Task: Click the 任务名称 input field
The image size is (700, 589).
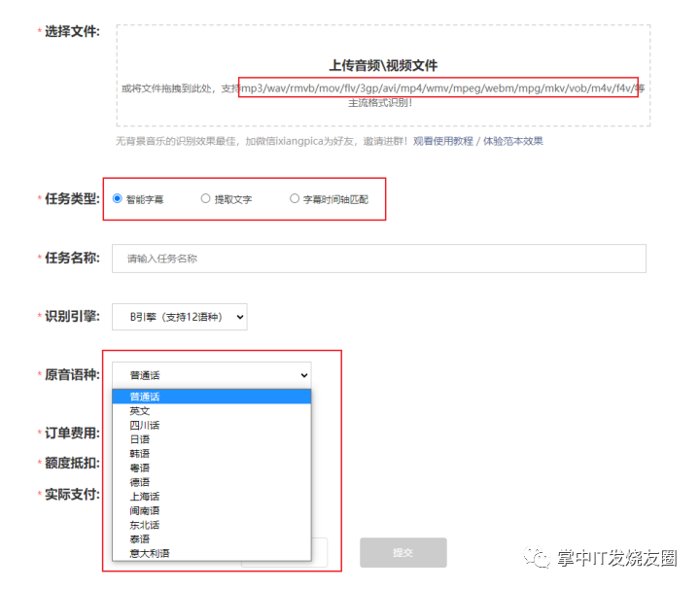Action: [x=379, y=259]
